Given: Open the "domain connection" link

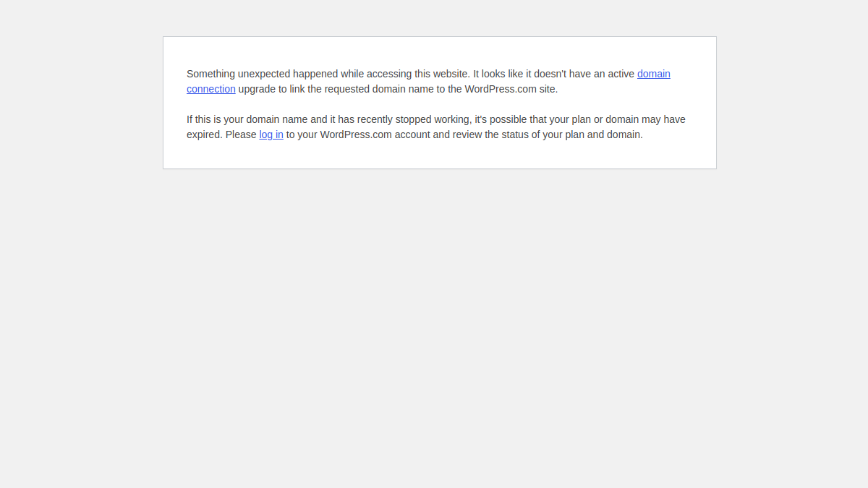Looking at the screenshot, I should (654, 74).
